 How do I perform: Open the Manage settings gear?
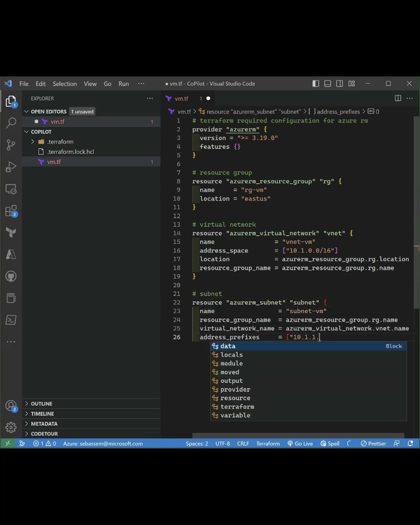point(11,427)
